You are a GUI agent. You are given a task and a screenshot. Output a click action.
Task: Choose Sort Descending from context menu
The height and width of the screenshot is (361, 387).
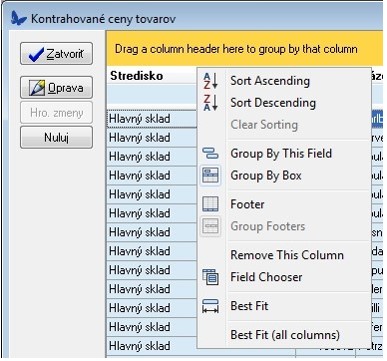point(283,103)
